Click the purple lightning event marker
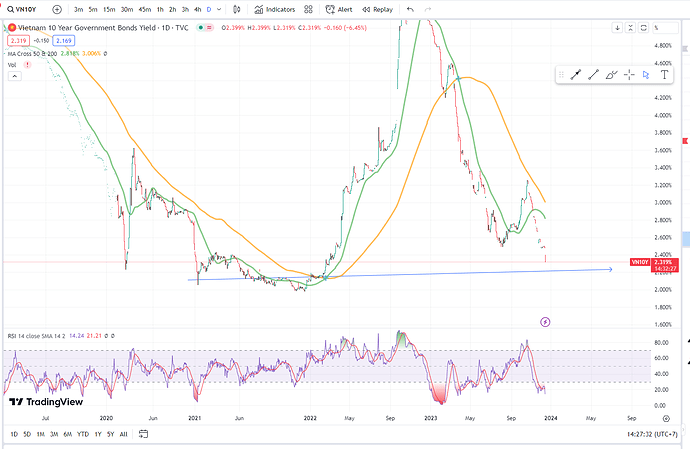690x449 pixels. coord(545,322)
